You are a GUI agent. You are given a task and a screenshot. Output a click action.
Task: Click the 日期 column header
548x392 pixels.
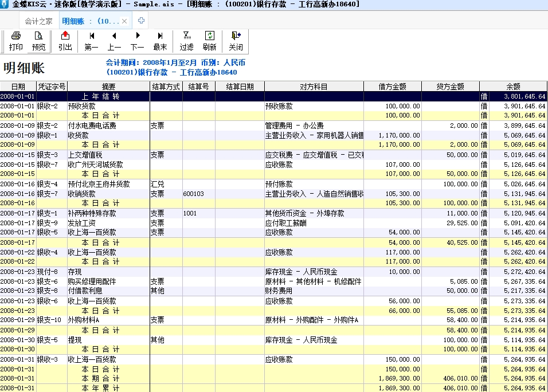click(x=18, y=87)
